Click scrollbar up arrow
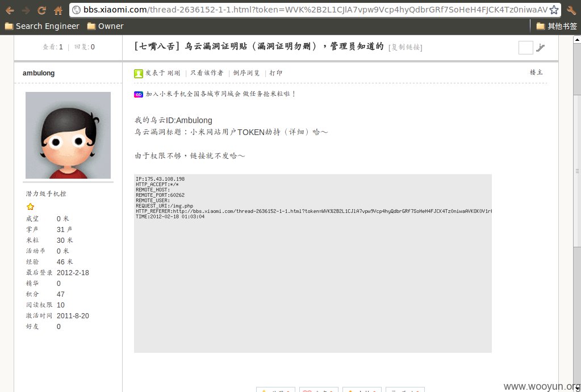 click(577, 39)
